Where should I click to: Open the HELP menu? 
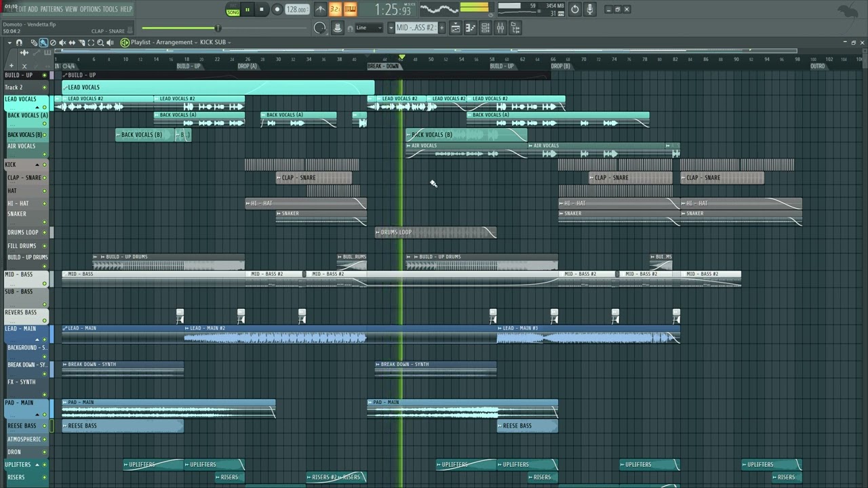[126, 9]
